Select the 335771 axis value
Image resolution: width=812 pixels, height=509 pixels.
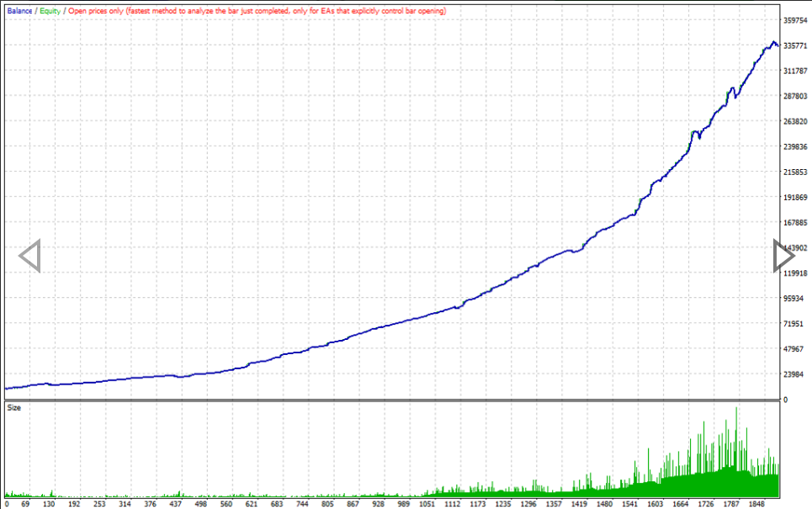click(795, 46)
